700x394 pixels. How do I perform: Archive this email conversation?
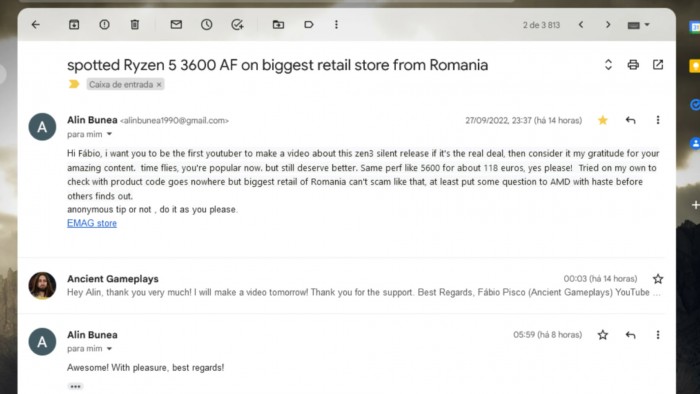74,25
